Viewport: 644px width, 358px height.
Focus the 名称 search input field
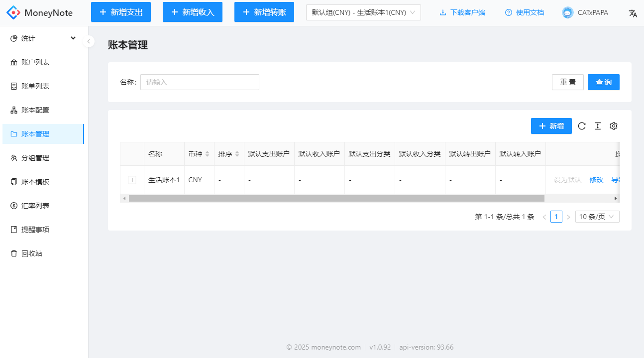(x=200, y=82)
